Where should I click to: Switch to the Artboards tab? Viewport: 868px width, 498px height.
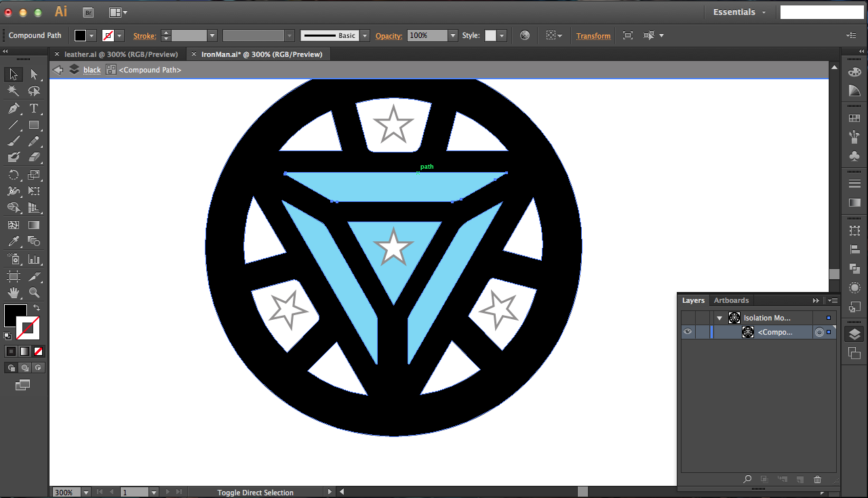point(731,300)
